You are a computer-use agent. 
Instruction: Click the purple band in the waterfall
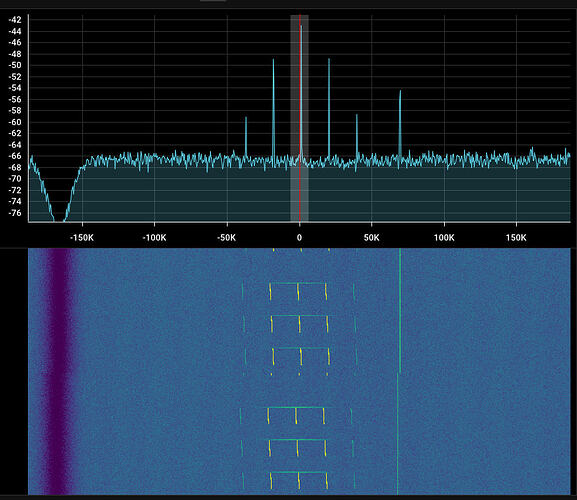pyautogui.click(x=59, y=372)
